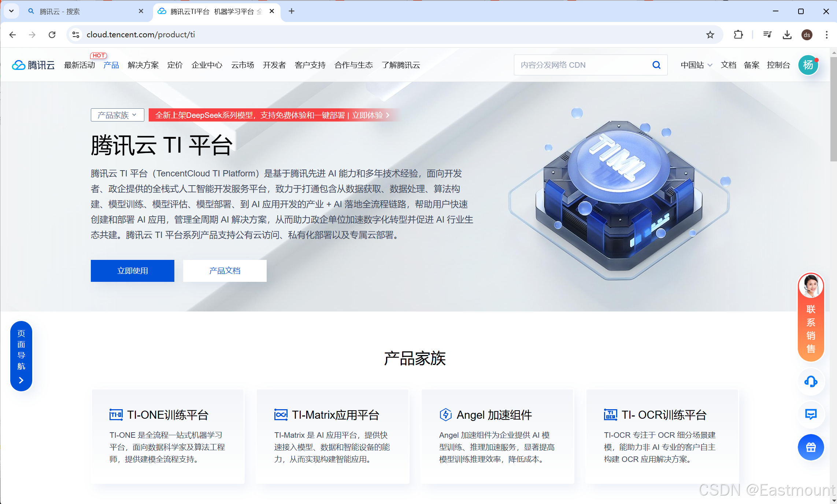Expand the 产品家族 dropdown in banner
The image size is (837, 504).
(117, 115)
